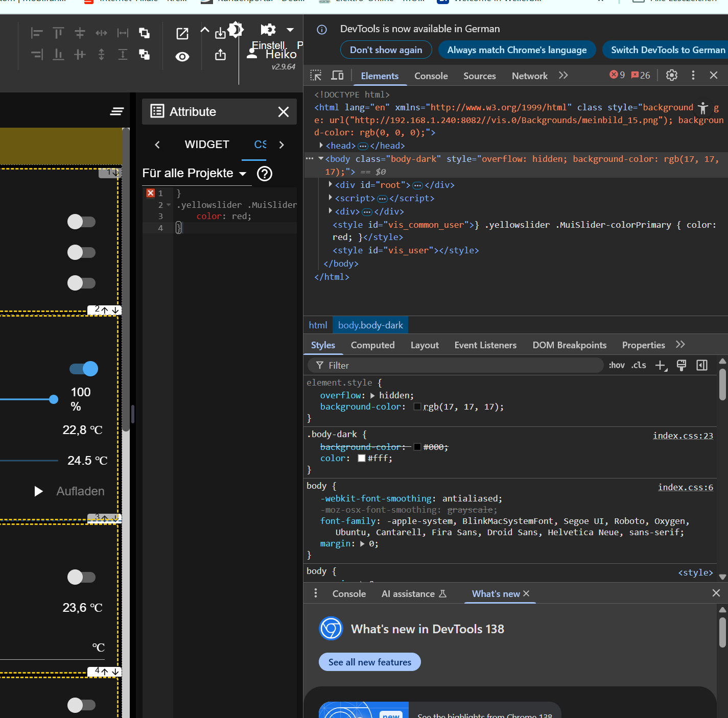Screen dimensions: 728x718
Task: Click the #fff color swatch
Action: click(x=362, y=458)
